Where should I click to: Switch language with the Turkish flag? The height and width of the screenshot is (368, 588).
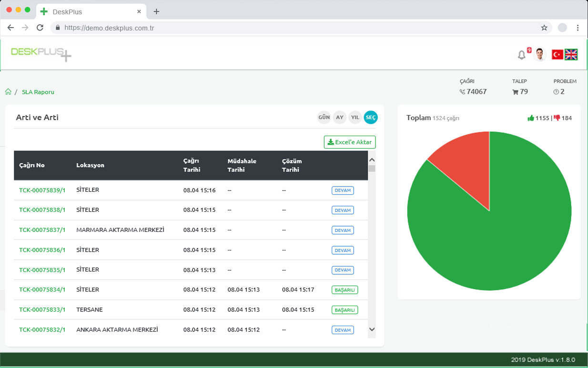(557, 55)
